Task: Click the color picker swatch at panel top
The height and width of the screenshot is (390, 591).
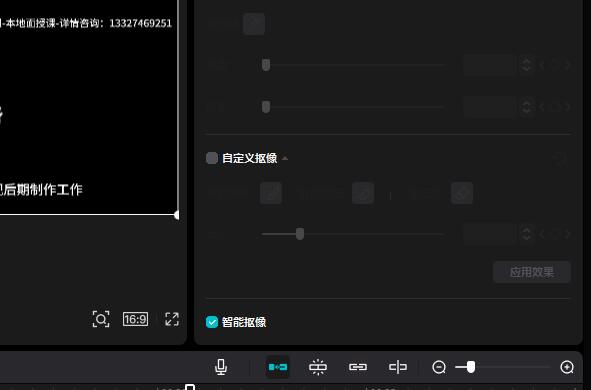Action: coord(254,24)
